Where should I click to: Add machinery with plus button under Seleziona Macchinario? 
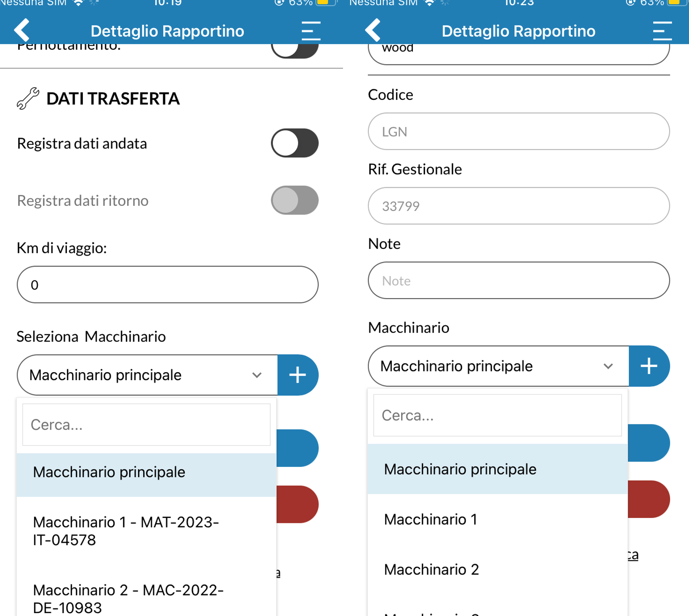pyautogui.click(x=298, y=375)
